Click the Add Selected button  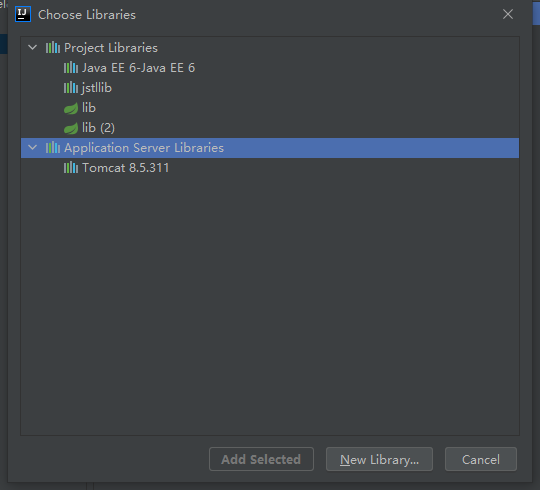pyautogui.click(x=261, y=459)
